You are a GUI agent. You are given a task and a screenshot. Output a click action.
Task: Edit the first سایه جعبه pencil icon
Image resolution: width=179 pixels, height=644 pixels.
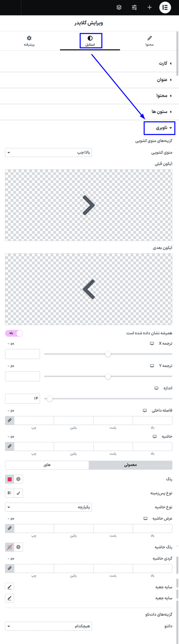tap(9, 587)
